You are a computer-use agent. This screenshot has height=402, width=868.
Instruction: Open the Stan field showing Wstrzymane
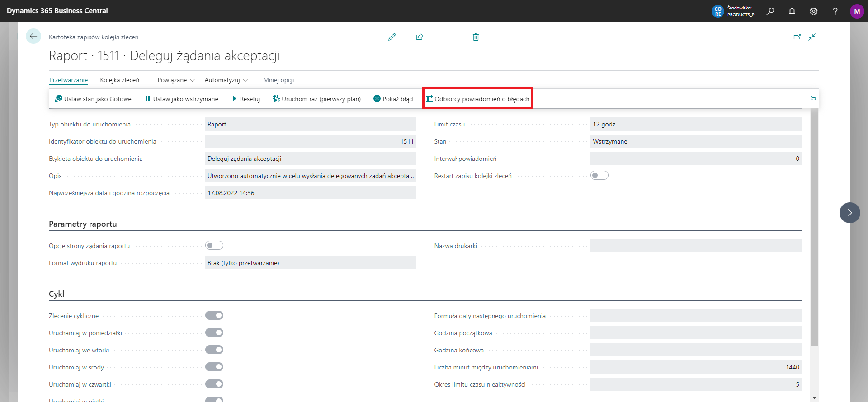pos(696,141)
